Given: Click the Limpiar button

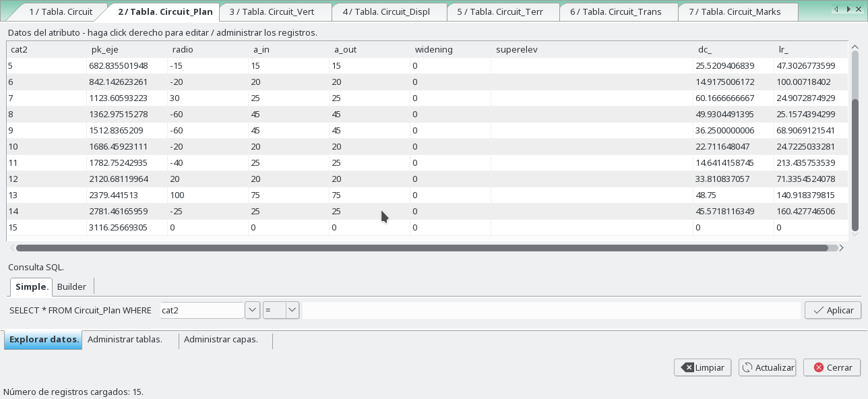Looking at the screenshot, I should pos(702,367).
